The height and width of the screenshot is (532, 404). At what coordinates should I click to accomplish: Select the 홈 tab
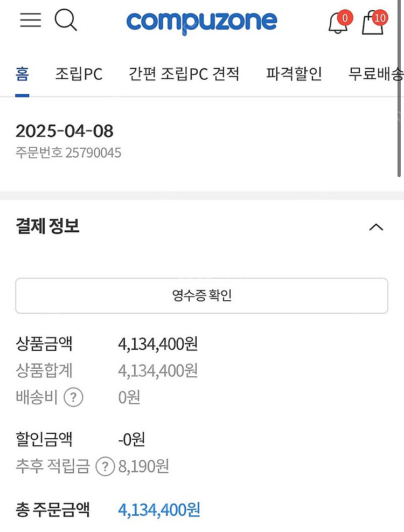[22, 74]
